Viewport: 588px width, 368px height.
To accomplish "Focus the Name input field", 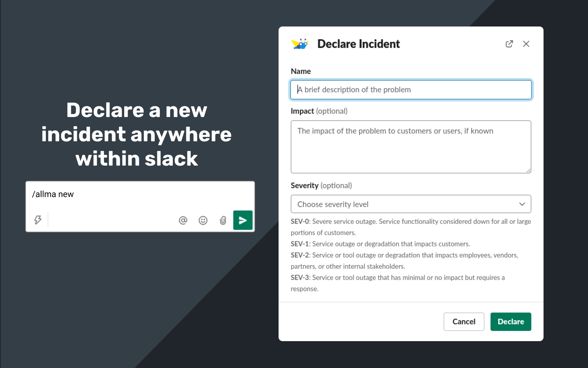I will click(410, 89).
